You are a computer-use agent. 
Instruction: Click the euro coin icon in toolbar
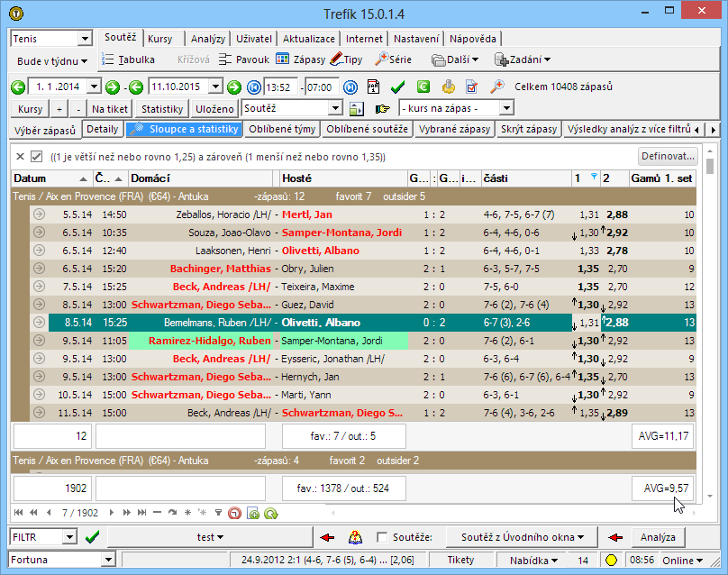[423, 87]
